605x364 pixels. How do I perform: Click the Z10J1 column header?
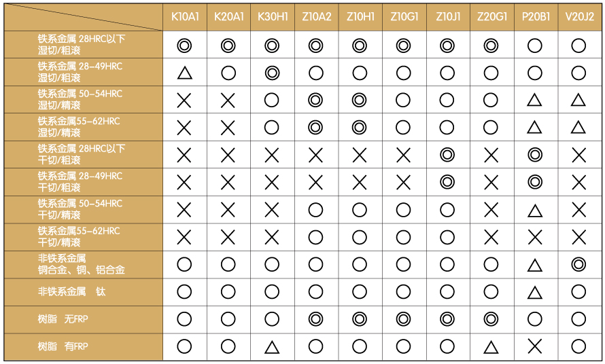pos(447,17)
